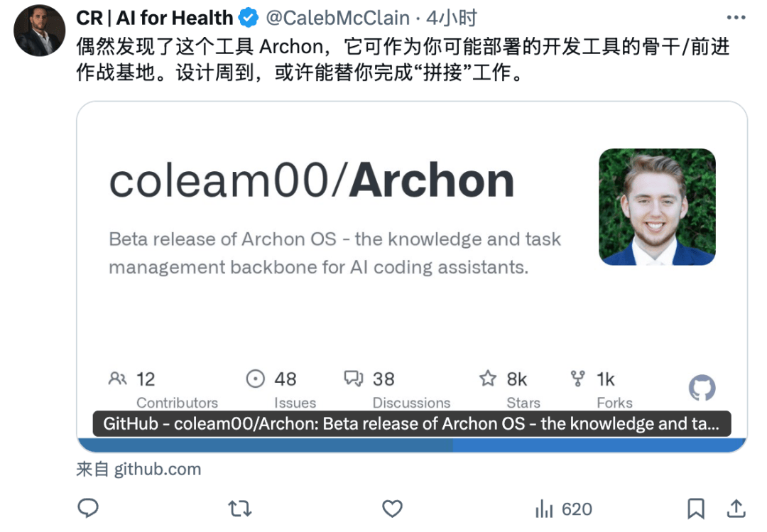Open view analytics showing 620
The width and height of the screenshot is (767, 532).
point(563,509)
